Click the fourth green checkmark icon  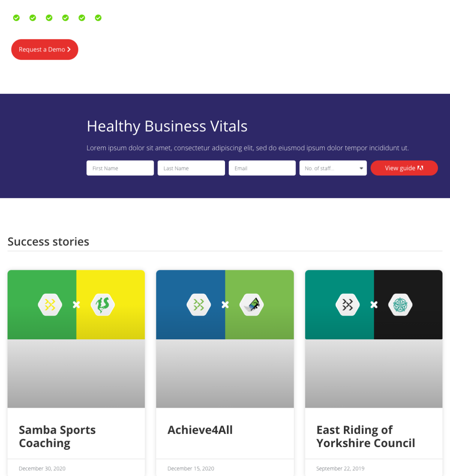click(x=66, y=18)
